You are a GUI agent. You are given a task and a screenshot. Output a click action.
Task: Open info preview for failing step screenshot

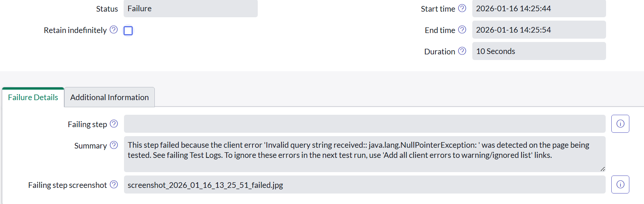point(620,184)
